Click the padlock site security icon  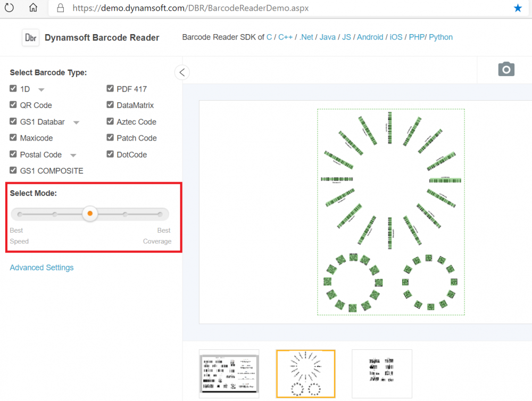click(x=60, y=9)
